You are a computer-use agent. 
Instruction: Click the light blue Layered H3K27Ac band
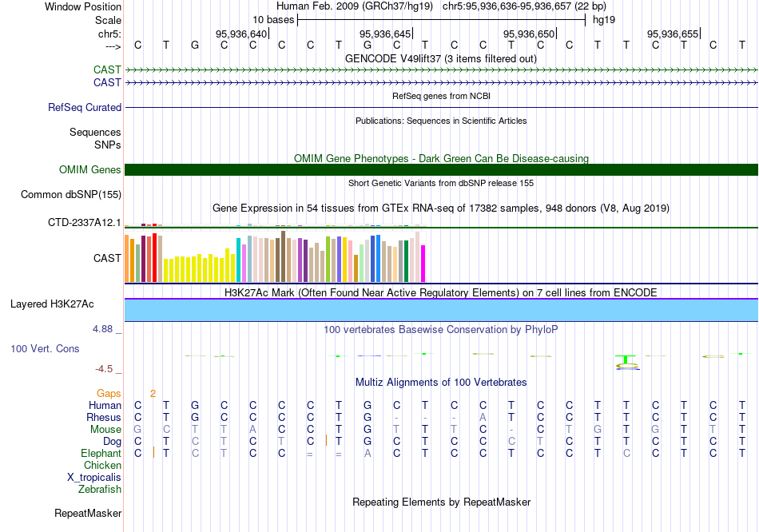point(441,310)
